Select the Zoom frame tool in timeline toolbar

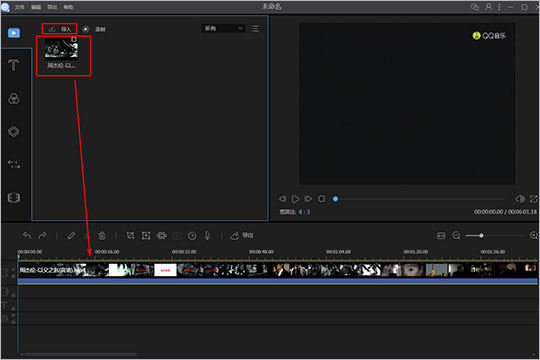tap(146, 236)
